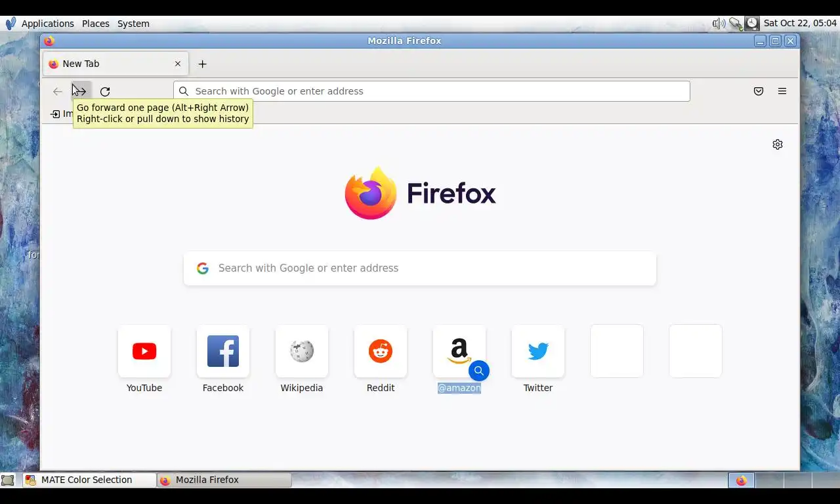Click the first empty shortcut tile
840x504 pixels.
[617, 351]
